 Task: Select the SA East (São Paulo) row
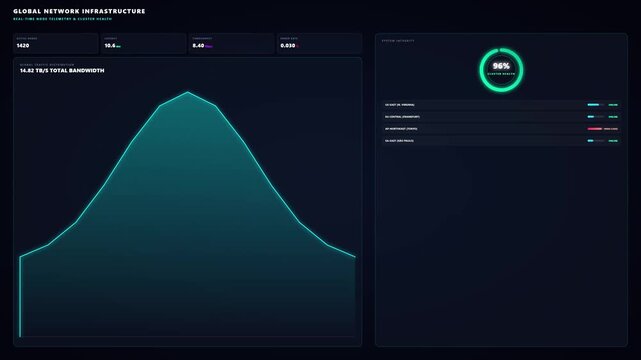tap(501, 141)
